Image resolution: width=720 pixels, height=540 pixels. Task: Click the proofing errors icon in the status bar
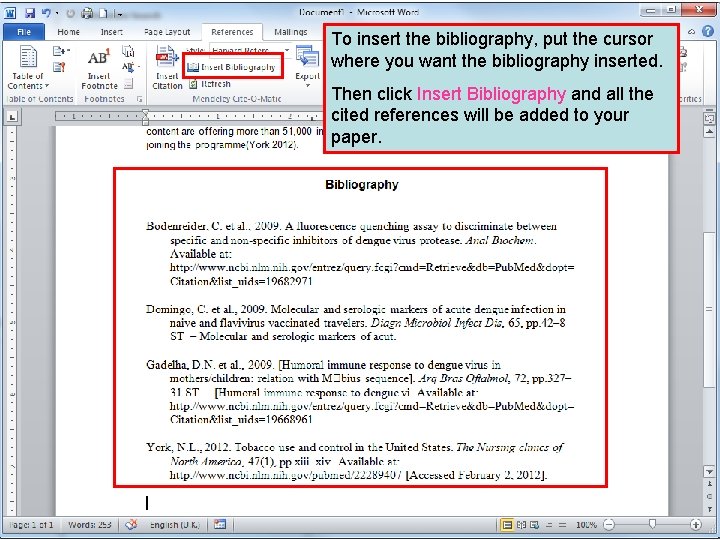point(131,524)
